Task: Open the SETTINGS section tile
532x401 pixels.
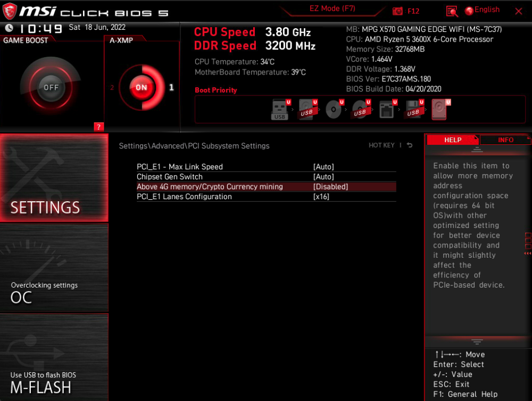Action: point(54,177)
